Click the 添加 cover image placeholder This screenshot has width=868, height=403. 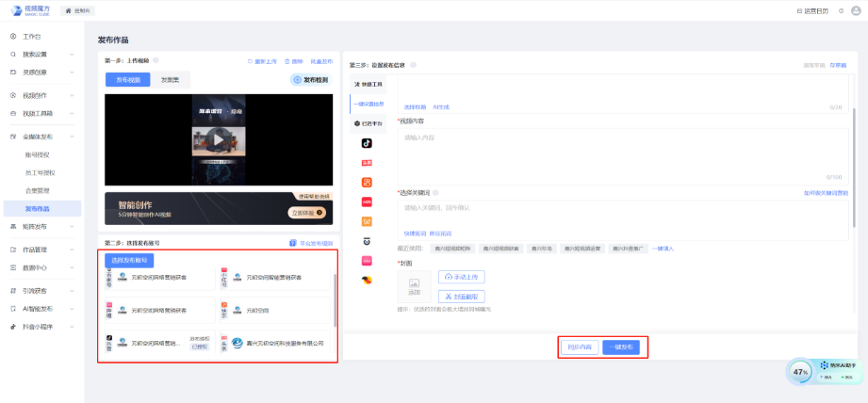[414, 287]
